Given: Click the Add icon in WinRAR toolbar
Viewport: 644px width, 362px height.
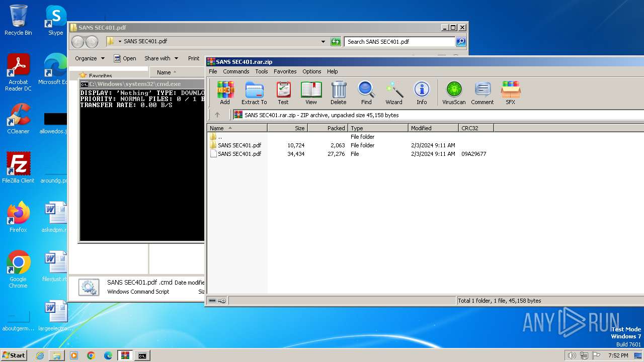Looking at the screenshot, I should 225,93.
